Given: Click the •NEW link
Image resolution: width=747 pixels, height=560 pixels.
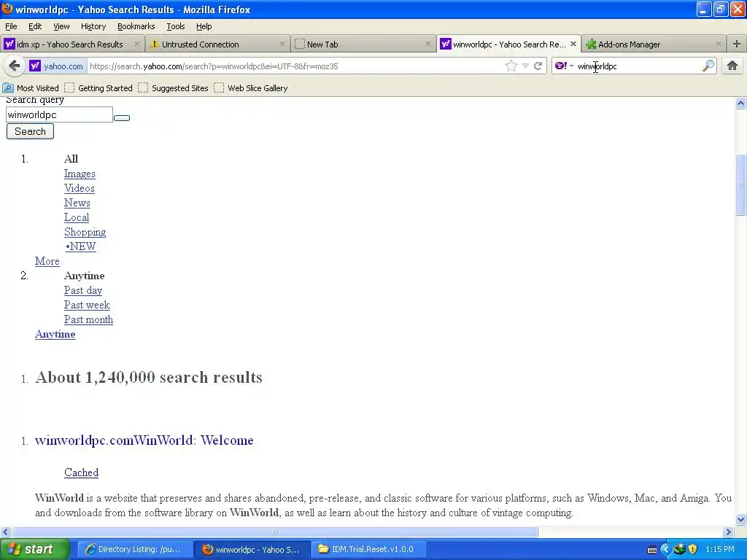Looking at the screenshot, I should 80,246.
